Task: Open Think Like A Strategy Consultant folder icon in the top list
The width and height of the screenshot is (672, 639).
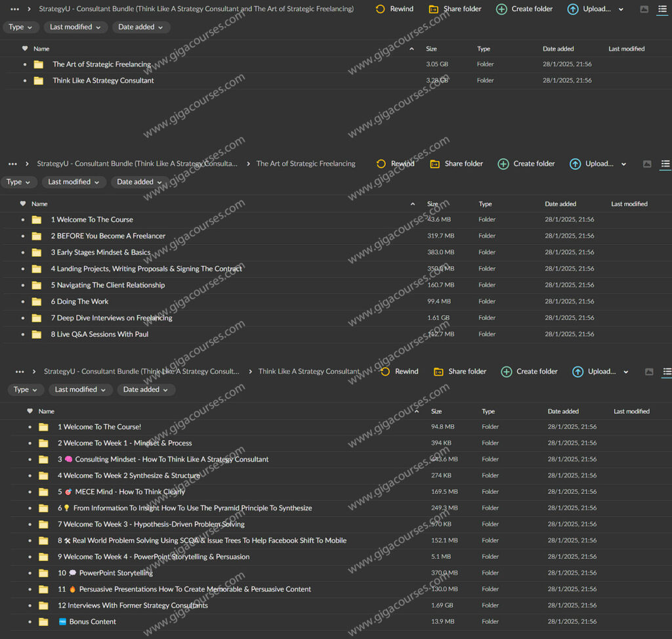Action: pos(39,81)
